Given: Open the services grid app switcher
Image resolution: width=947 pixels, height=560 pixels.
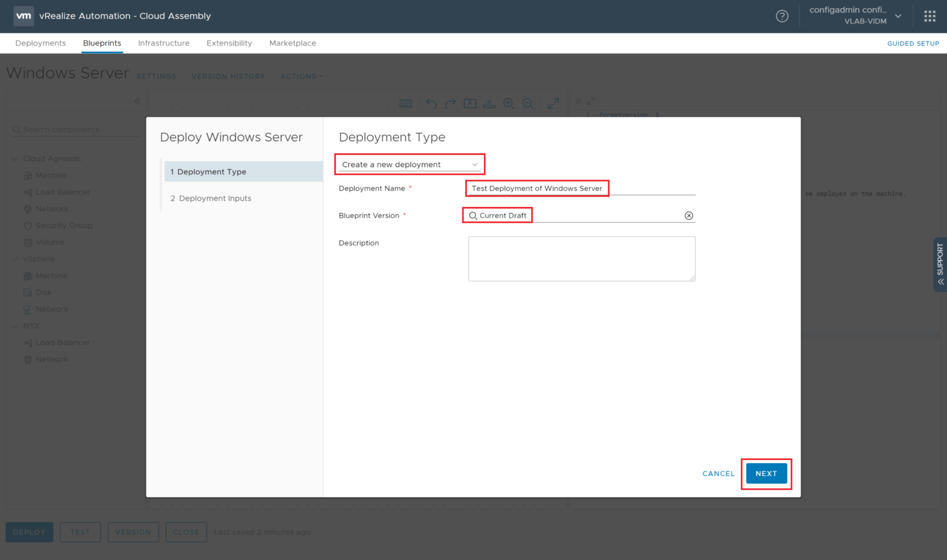Looking at the screenshot, I should point(929,16).
